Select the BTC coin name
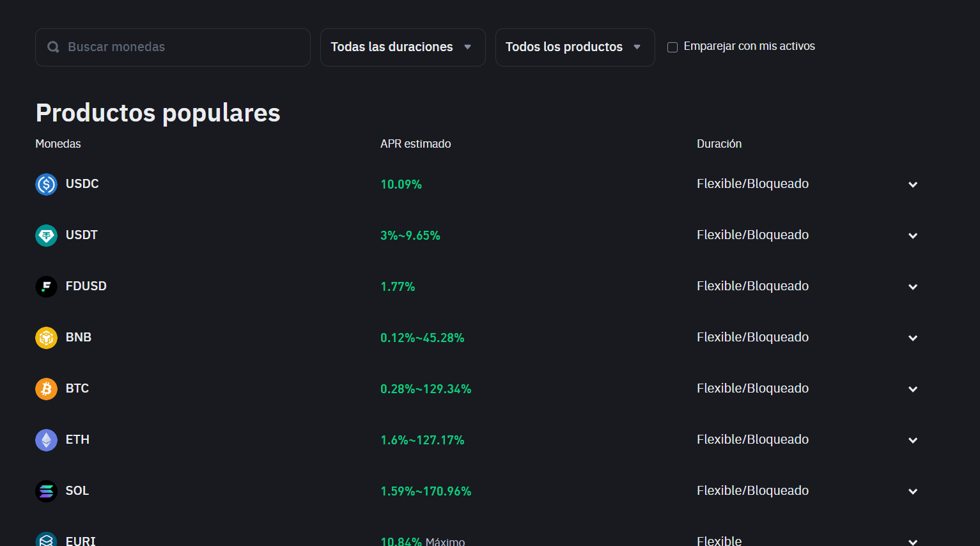This screenshot has height=546, width=980. 77,388
